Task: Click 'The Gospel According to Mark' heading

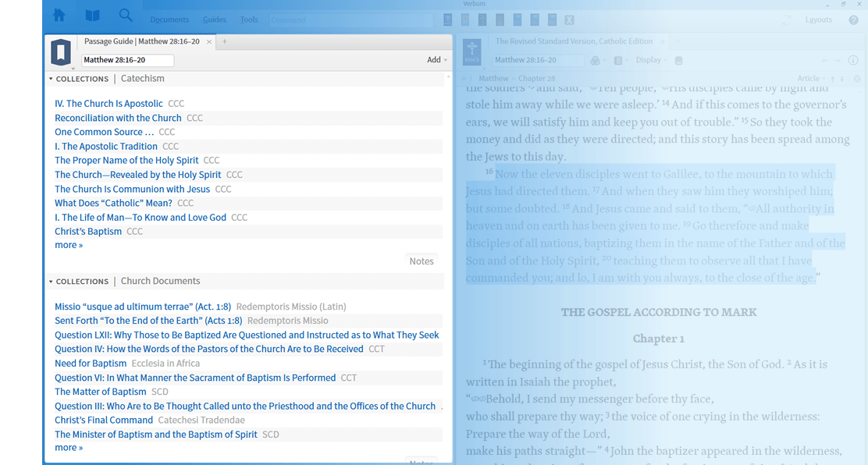Action: click(659, 312)
